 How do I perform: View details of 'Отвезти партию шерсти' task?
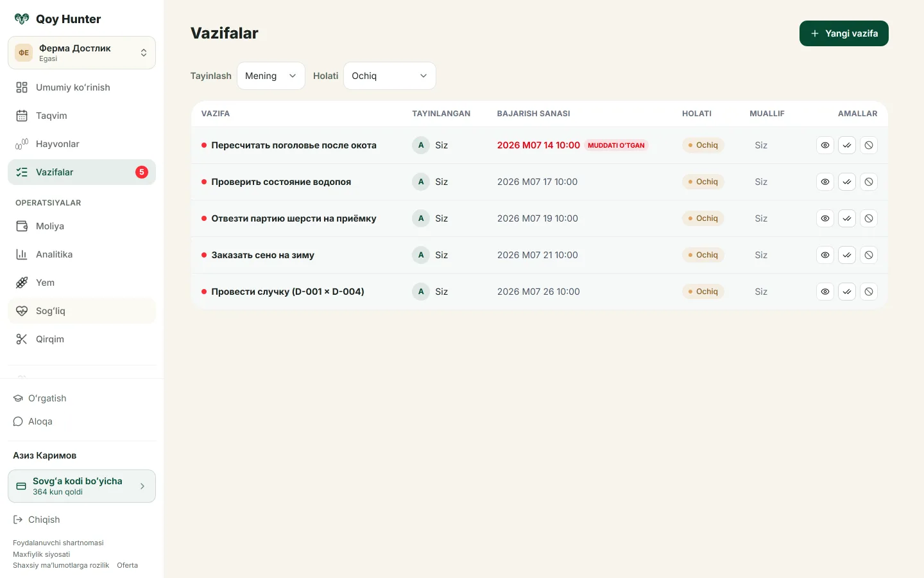point(825,218)
